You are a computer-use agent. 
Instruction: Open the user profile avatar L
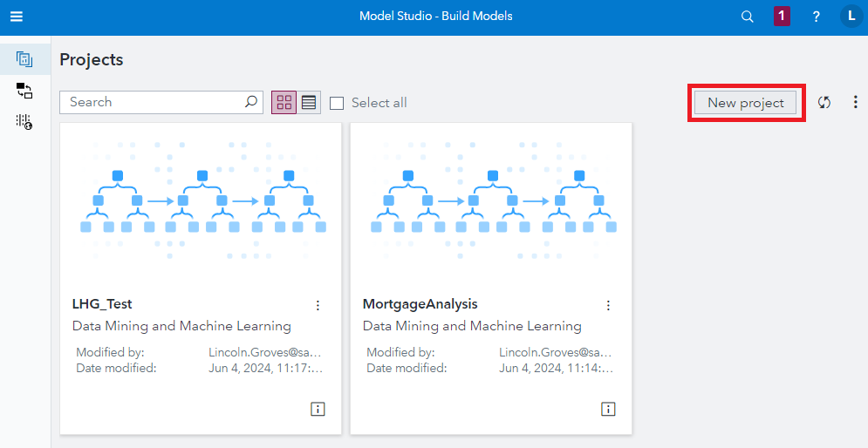pos(851,16)
